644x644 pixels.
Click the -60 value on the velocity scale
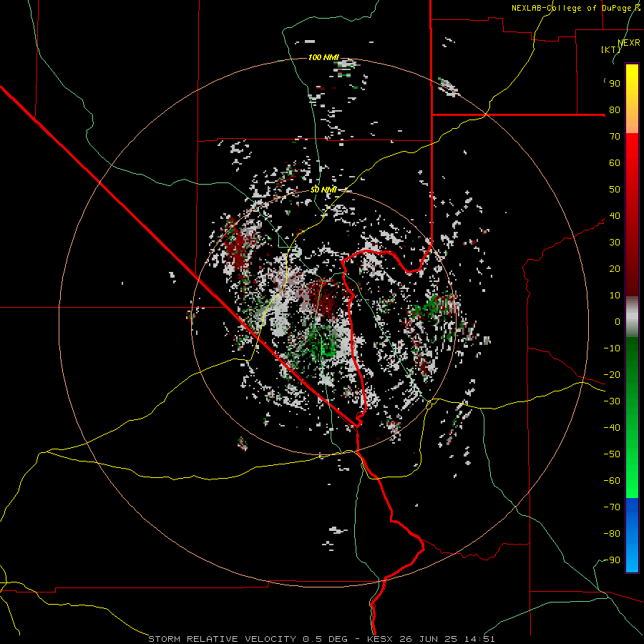612,481
